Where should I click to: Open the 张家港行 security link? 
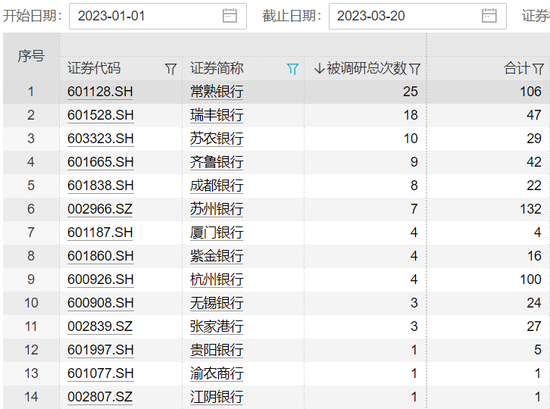point(216,327)
